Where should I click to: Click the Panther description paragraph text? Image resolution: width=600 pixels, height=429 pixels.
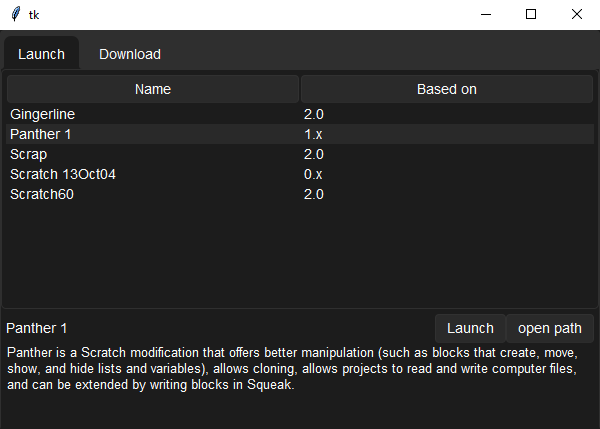coord(292,369)
